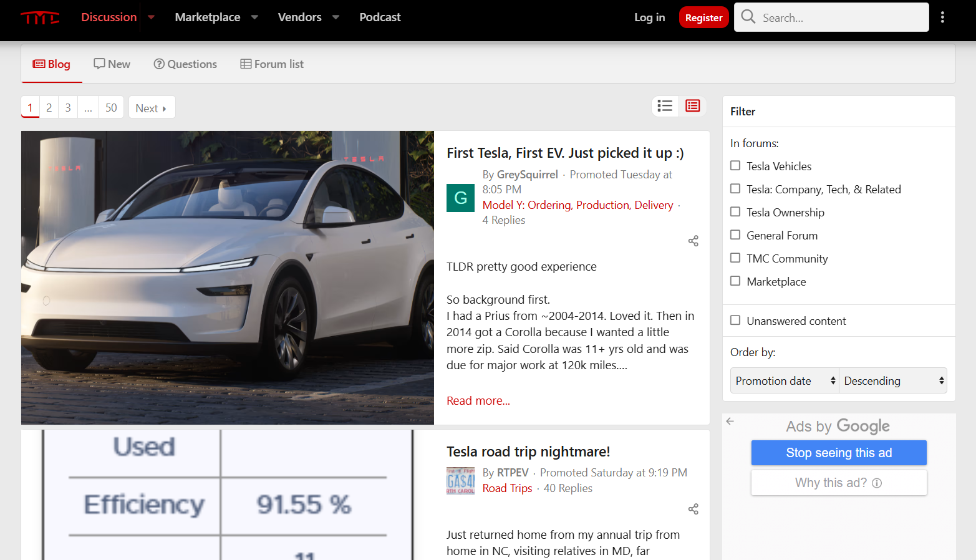Screen dimensions: 976x560
Task: Click the TMC logo in header
Action: (x=40, y=18)
